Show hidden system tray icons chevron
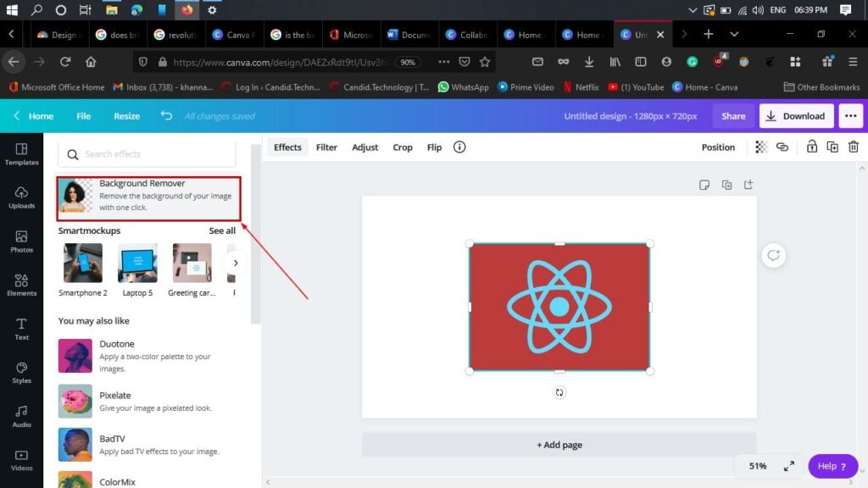 pyautogui.click(x=692, y=10)
